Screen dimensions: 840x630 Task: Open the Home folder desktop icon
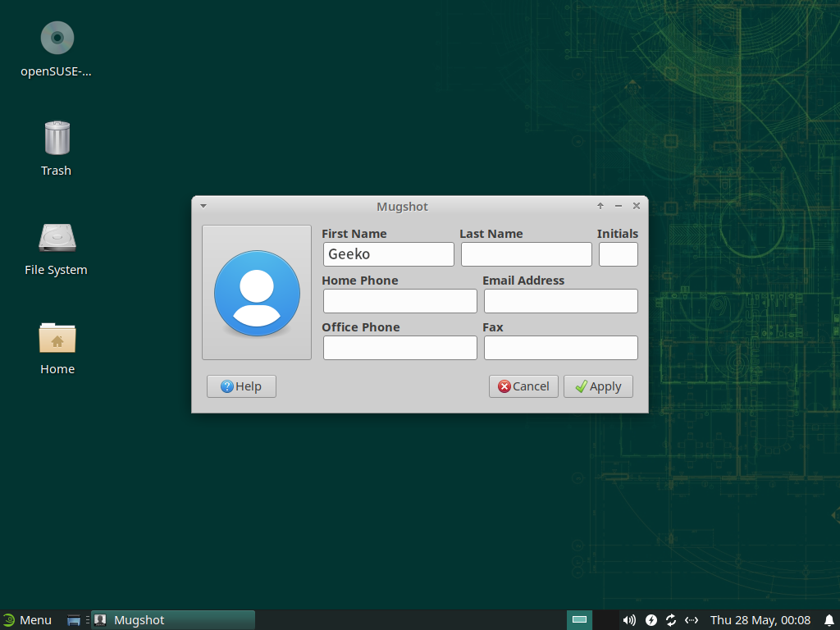click(x=57, y=337)
